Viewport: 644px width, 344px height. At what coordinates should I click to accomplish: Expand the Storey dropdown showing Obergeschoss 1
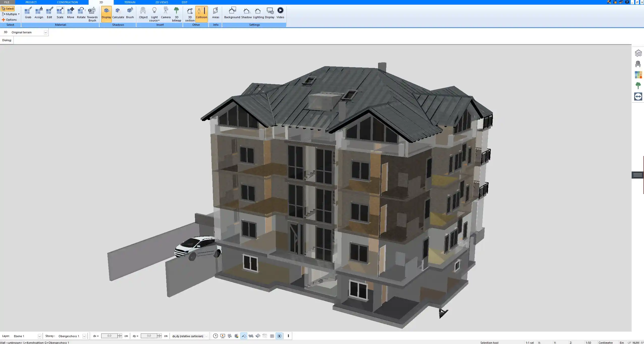(x=84, y=336)
